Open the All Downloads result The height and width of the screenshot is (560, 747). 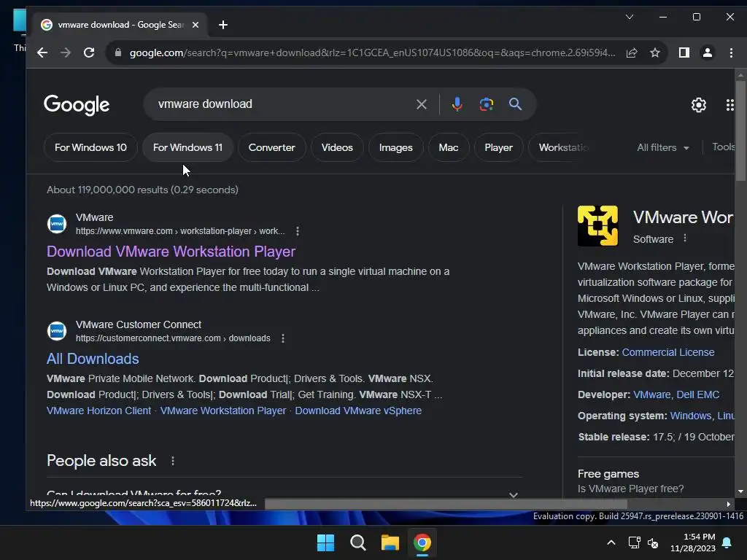[93, 359]
